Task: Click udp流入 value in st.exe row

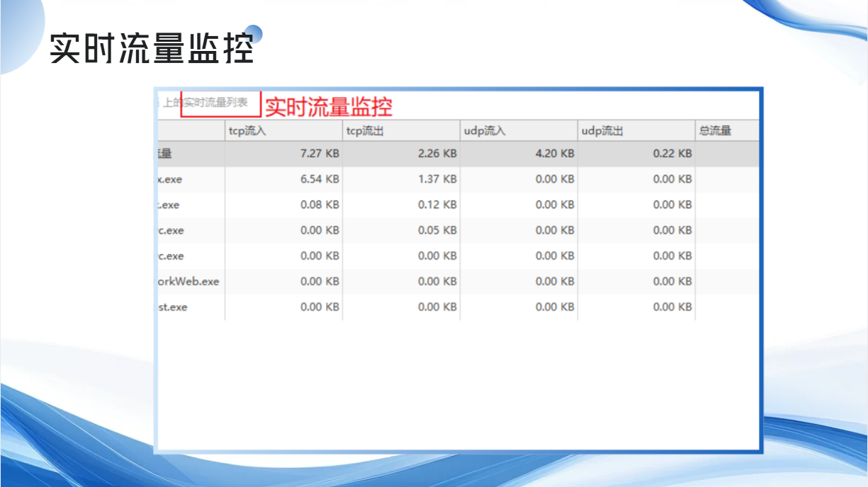Action: 555,306
